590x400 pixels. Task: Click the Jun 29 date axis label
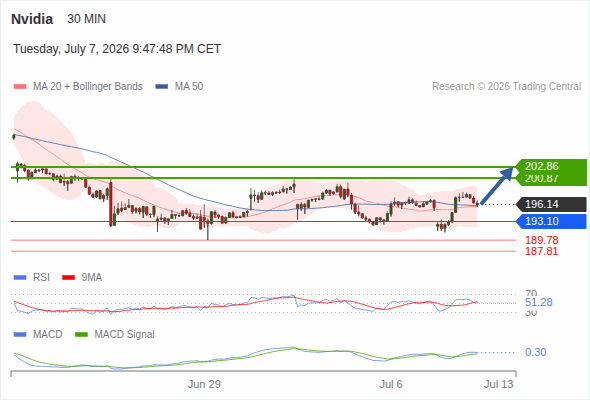click(x=204, y=384)
